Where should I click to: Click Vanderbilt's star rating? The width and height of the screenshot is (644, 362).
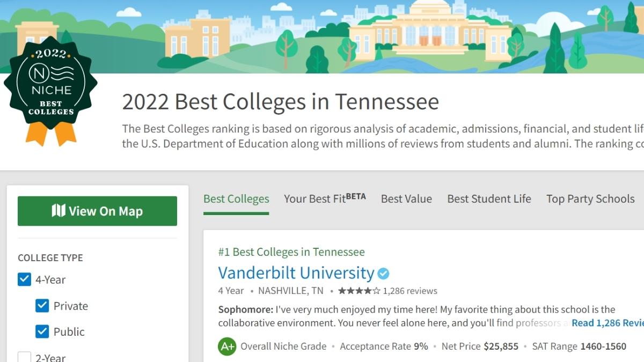(x=358, y=291)
